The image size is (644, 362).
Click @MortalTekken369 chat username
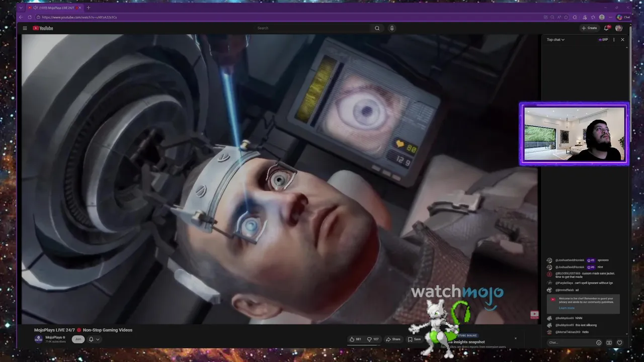[x=568, y=332]
